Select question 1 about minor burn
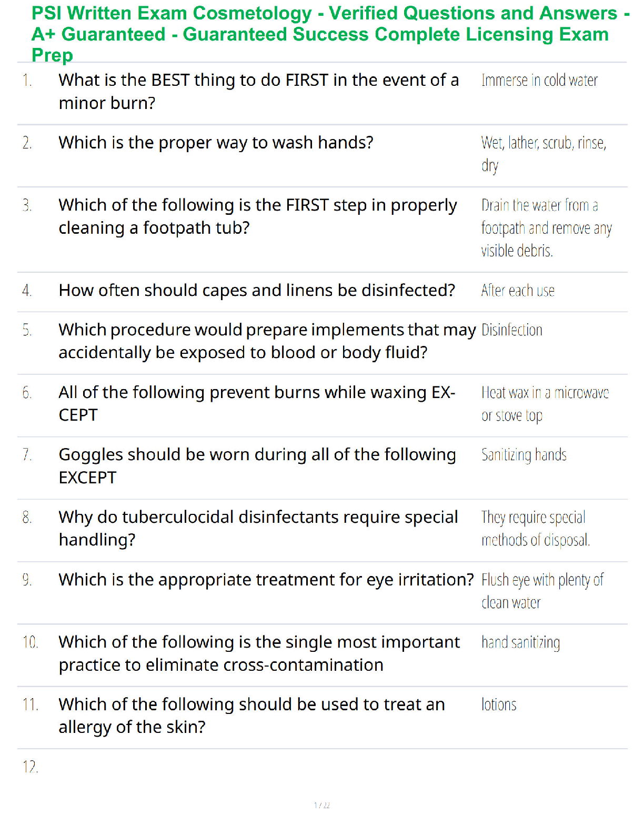The height and width of the screenshot is (834, 644). [x=259, y=92]
